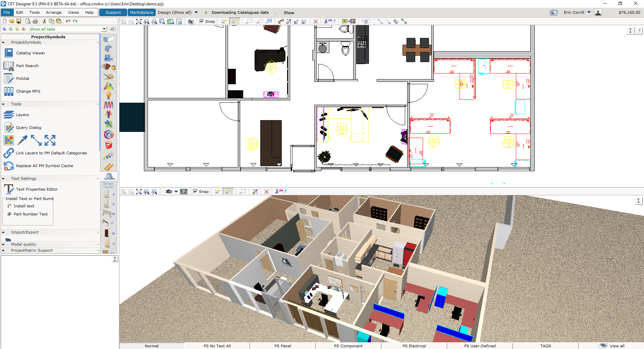644x349 pixels.
Task: Switch to the PS Panel view tab
Action: point(283,346)
